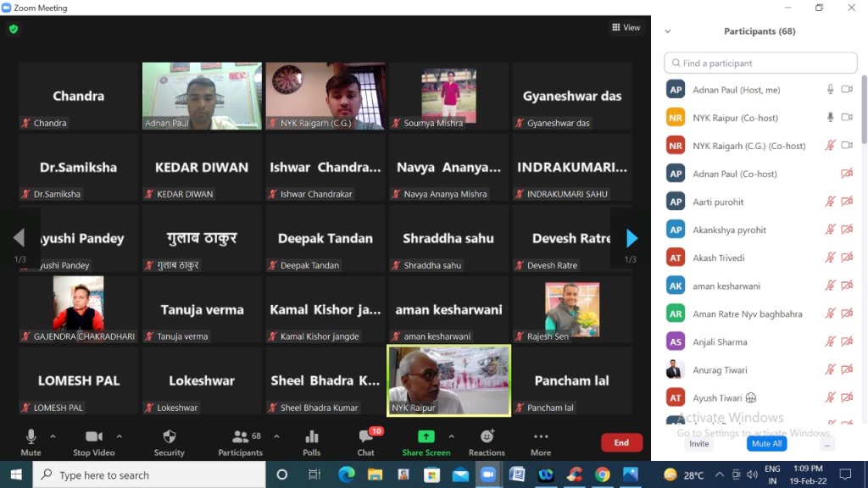Click the green Share Screen icon
The width and height of the screenshot is (868, 488).
click(x=426, y=437)
